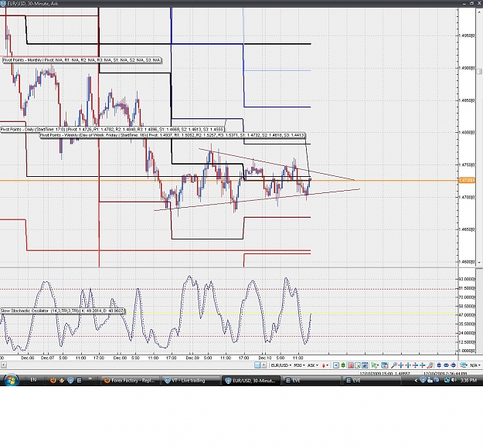Screen dimensions: 483x448
Task: Switch to VT - Live trading taskbar window
Action: coord(190,381)
